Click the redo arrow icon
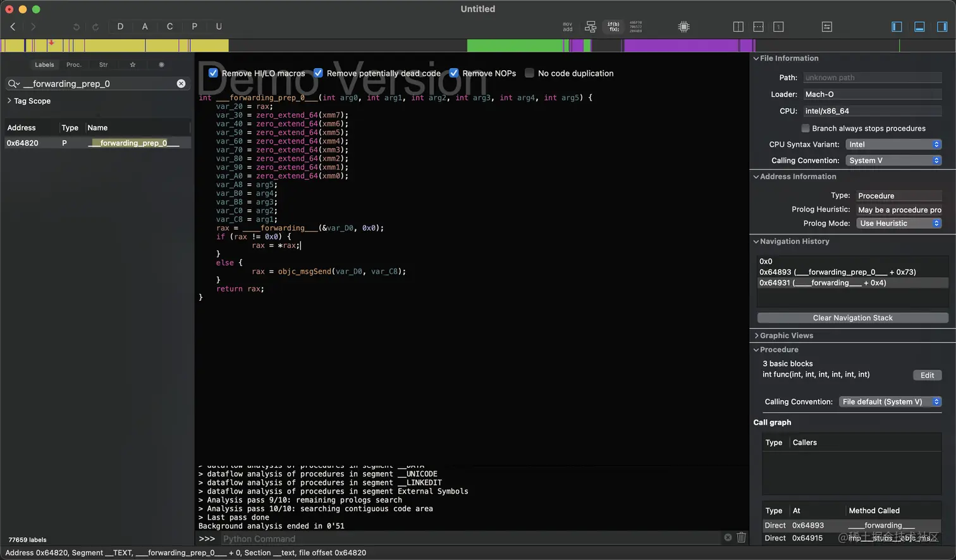Image resolution: width=956 pixels, height=560 pixels. [x=95, y=27]
